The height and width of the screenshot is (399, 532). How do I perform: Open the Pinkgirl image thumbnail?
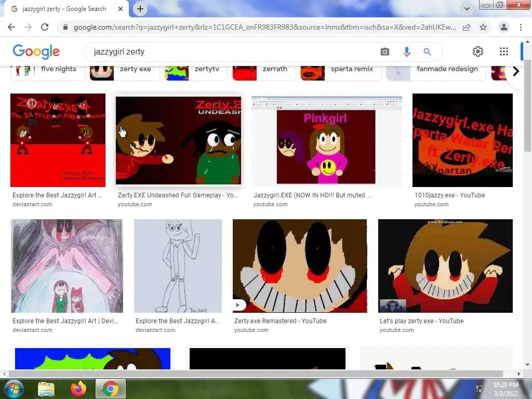[327, 142]
